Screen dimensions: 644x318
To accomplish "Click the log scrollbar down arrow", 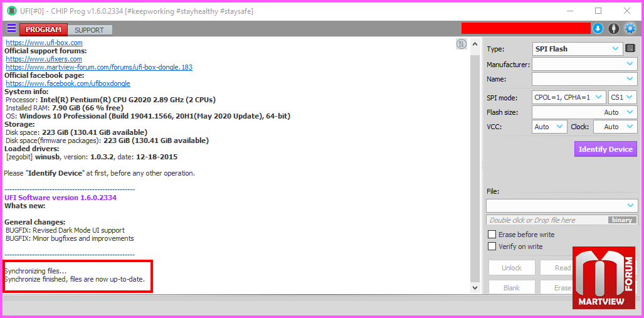I will 475,288.
